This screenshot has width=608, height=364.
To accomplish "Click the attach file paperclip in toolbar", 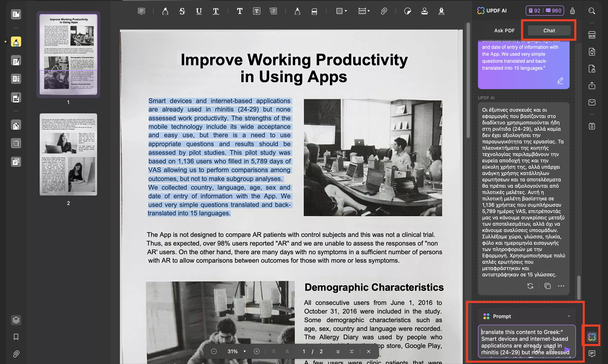I will pyautogui.click(x=384, y=11).
